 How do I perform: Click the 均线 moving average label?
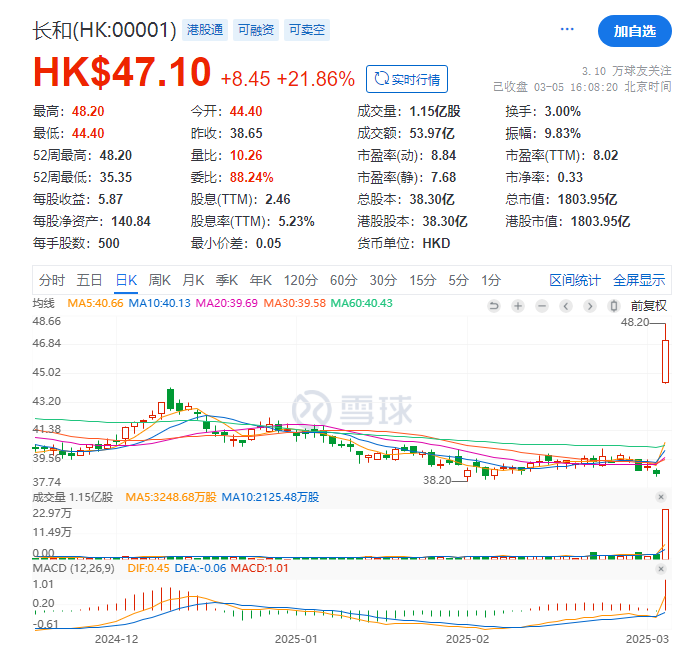click(x=44, y=303)
